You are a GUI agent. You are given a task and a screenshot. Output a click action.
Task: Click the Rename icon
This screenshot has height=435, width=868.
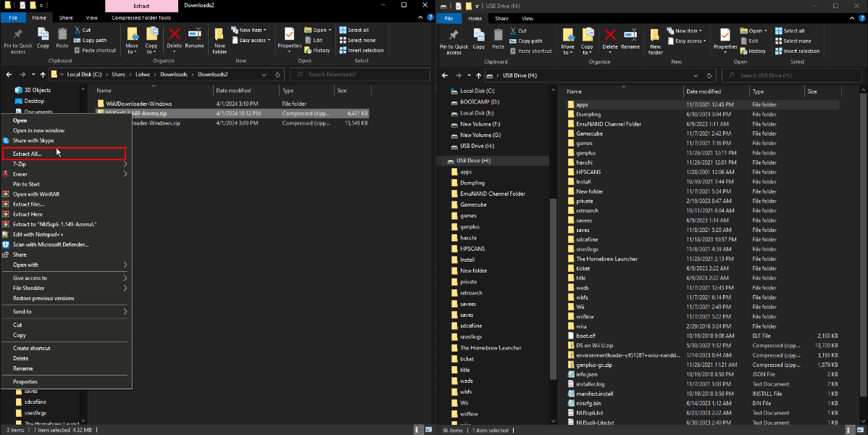[x=194, y=36]
